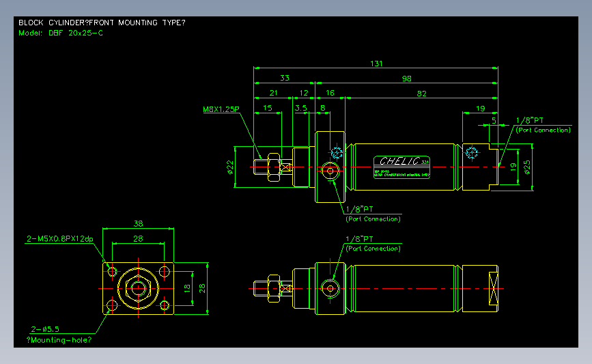Click the 98 dimension value
This screenshot has width=592, height=364.
[407, 79]
